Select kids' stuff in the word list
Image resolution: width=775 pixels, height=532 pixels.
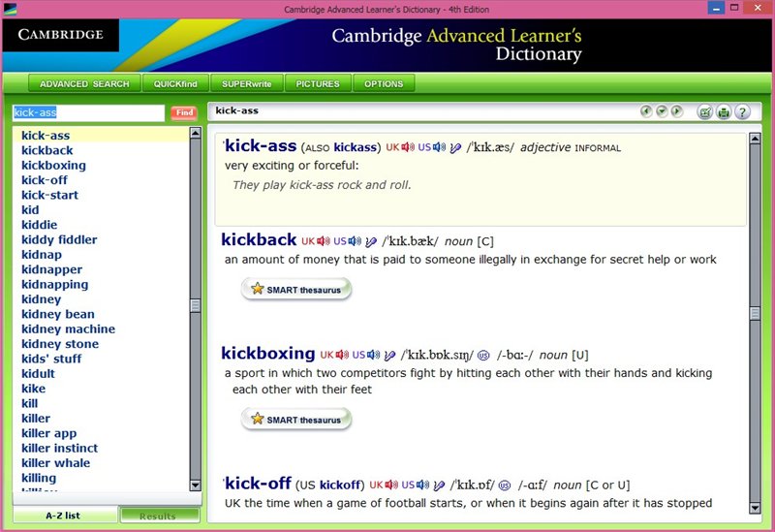(x=51, y=359)
